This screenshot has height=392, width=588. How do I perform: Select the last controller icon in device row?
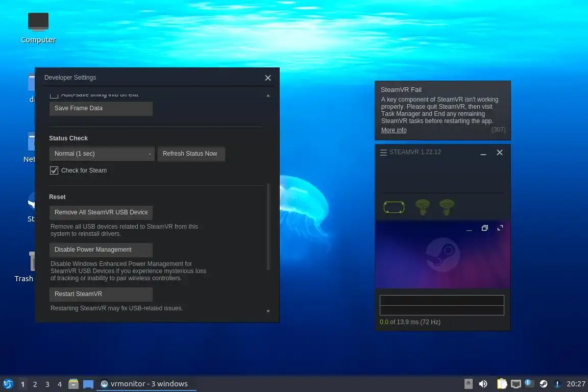point(447,207)
